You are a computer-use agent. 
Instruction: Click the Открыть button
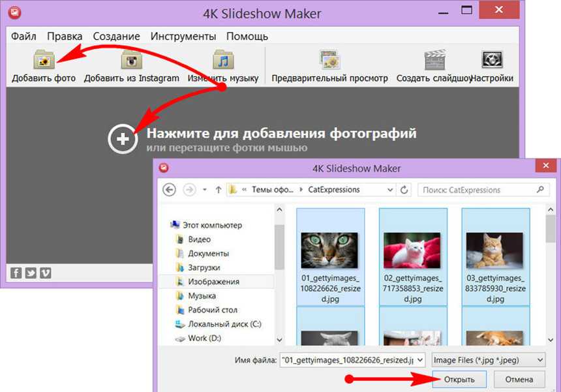[x=460, y=379]
